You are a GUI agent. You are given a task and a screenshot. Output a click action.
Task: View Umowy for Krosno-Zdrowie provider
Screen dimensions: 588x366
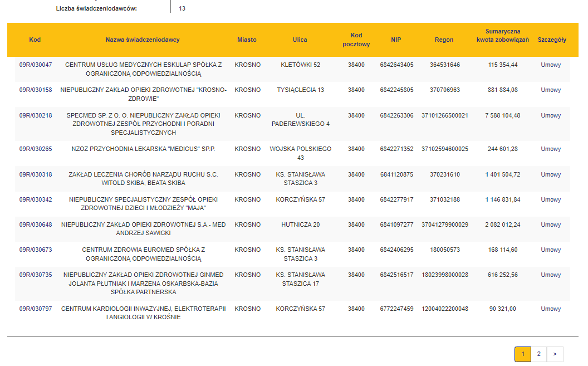click(x=551, y=90)
